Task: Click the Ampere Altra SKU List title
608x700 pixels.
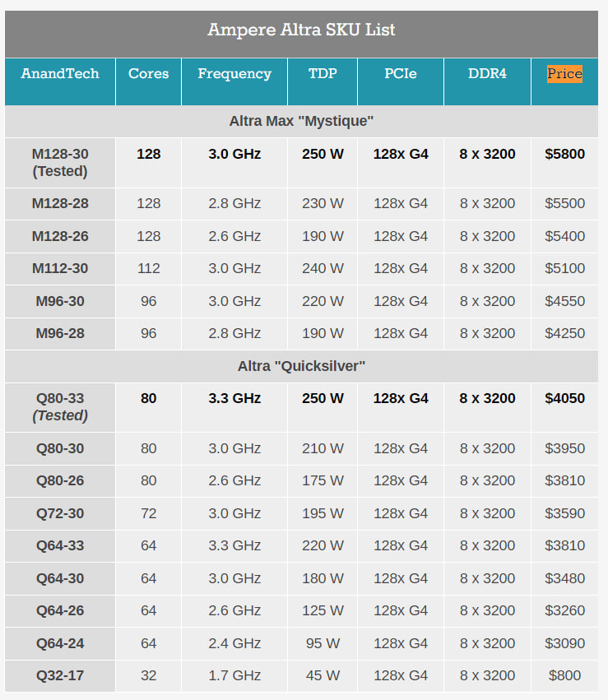Action: [301, 30]
